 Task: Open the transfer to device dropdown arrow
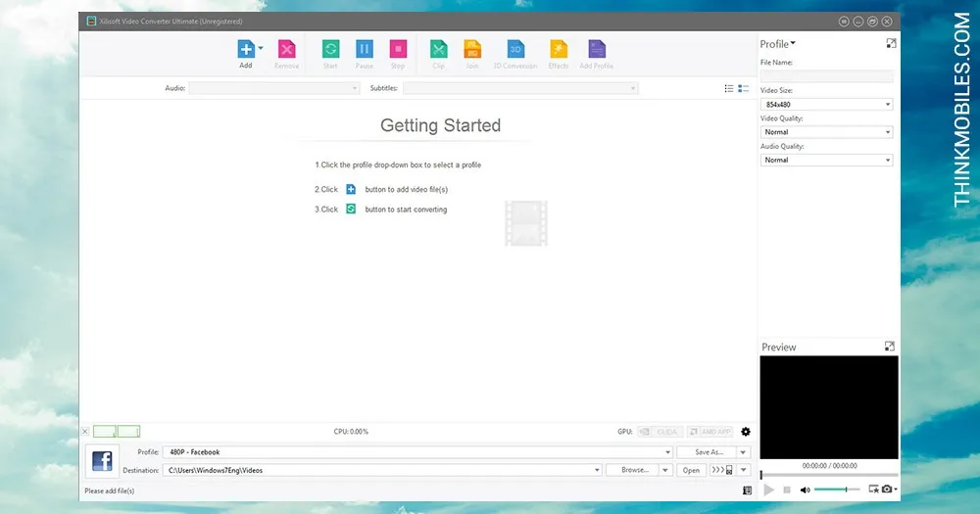pyautogui.click(x=744, y=470)
